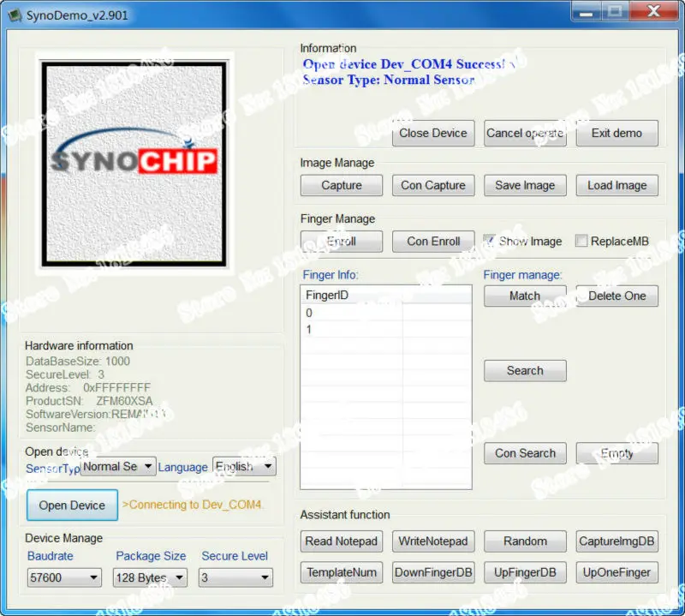Generate a Random number
The image size is (685, 616).
tap(525, 541)
